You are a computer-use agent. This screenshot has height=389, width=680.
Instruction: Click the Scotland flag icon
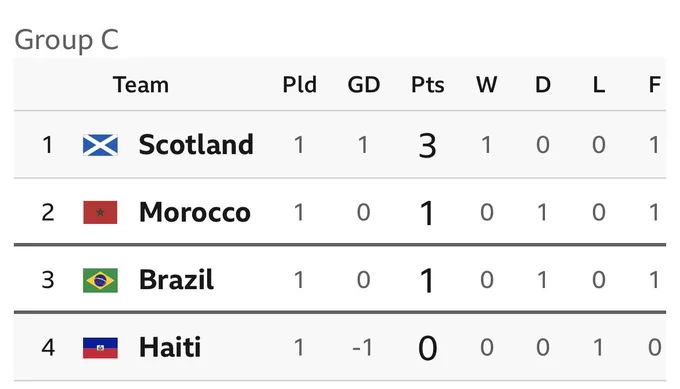coord(100,145)
